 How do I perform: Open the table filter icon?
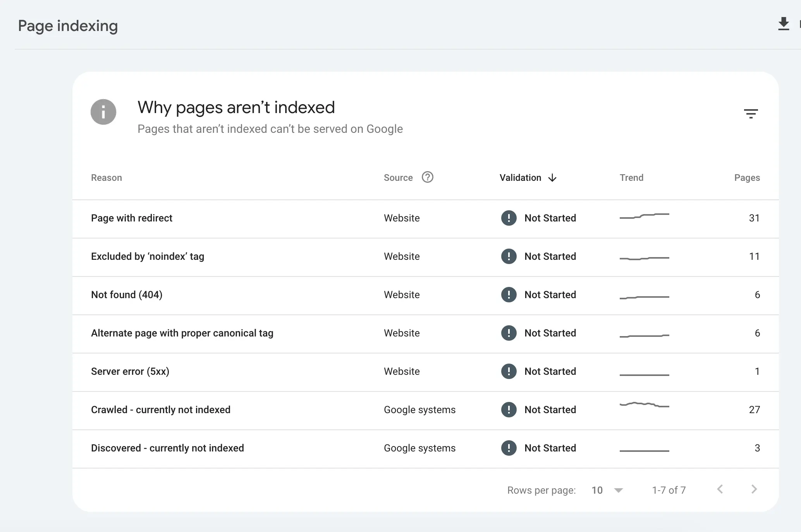(x=751, y=113)
